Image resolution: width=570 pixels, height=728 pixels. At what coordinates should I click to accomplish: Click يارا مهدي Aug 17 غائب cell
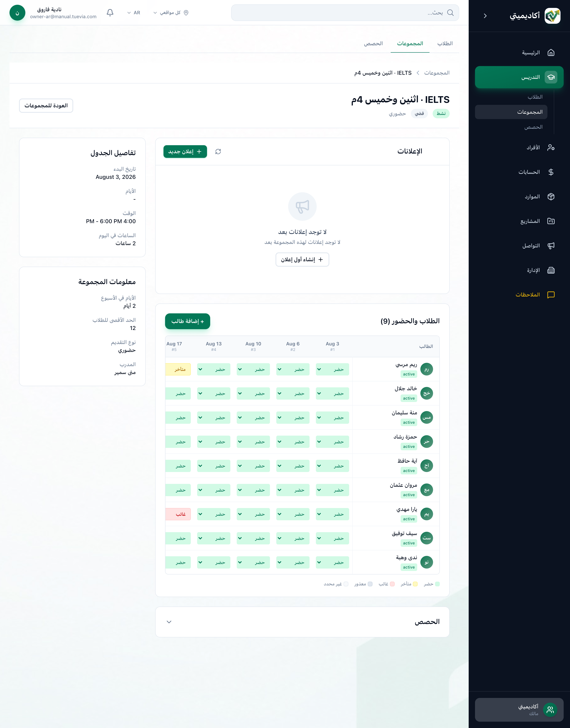point(178,514)
